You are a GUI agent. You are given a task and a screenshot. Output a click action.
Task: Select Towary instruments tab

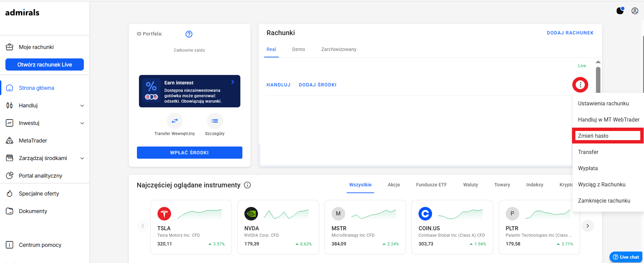click(502, 185)
